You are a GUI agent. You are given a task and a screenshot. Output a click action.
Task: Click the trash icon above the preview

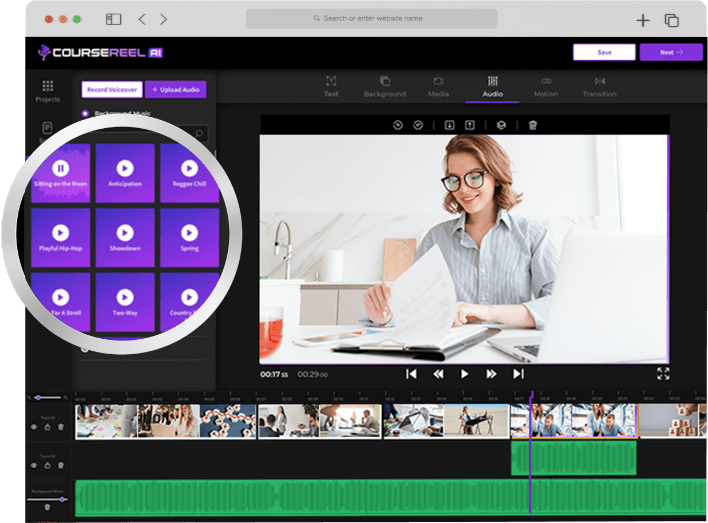[533, 125]
